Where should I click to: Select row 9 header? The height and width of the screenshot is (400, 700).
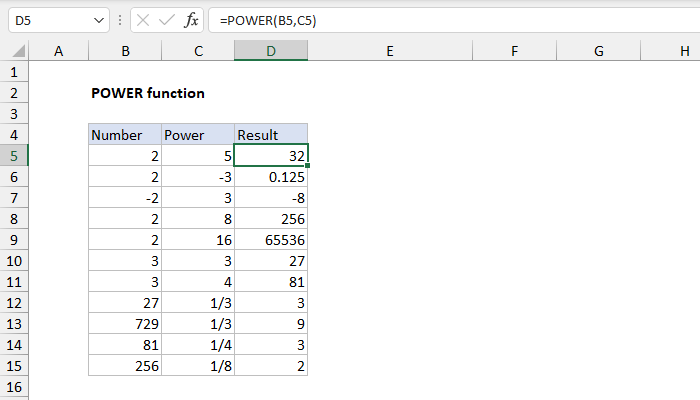pos(14,240)
